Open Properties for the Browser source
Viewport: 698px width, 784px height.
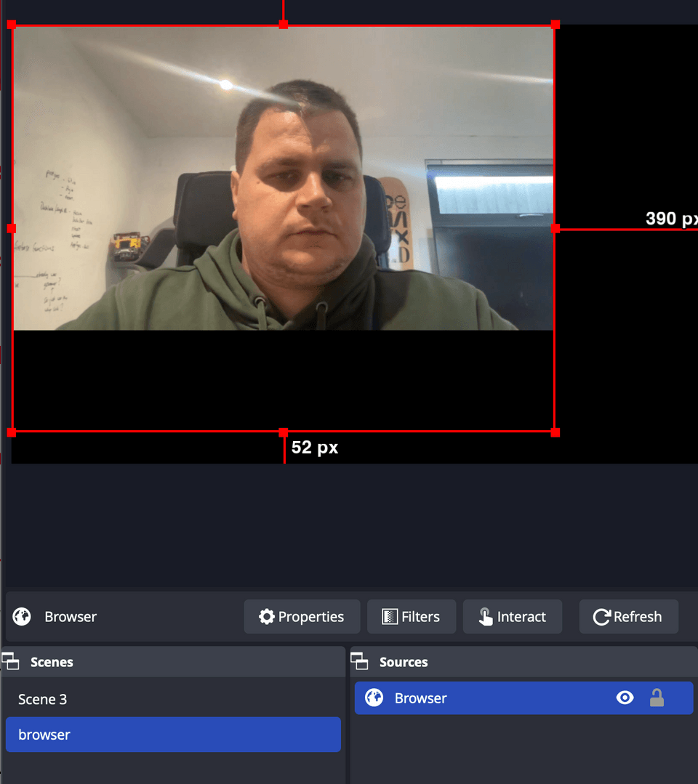(302, 617)
